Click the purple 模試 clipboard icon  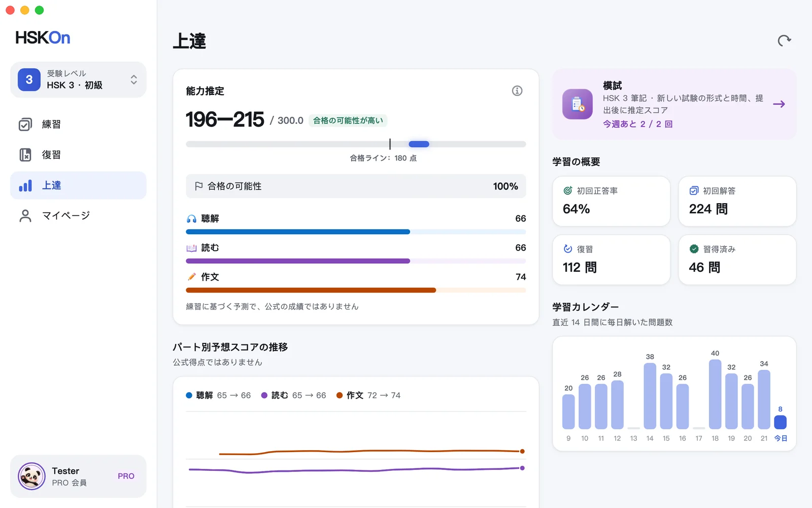(578, 104)
